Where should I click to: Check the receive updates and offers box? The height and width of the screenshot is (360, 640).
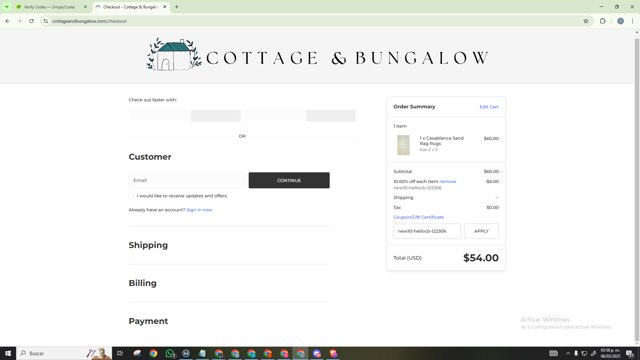pos(131,196)
